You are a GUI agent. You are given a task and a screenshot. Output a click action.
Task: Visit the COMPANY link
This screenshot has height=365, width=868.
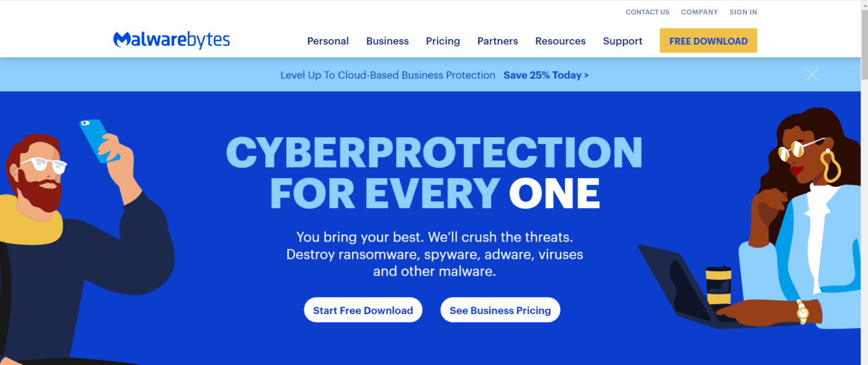(699, 12)
